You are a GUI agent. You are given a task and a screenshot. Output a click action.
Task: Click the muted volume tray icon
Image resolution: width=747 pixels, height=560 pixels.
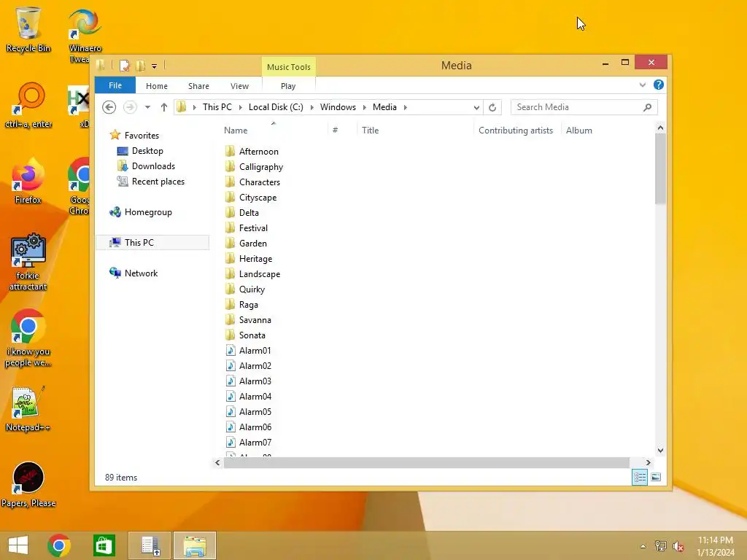678,546
